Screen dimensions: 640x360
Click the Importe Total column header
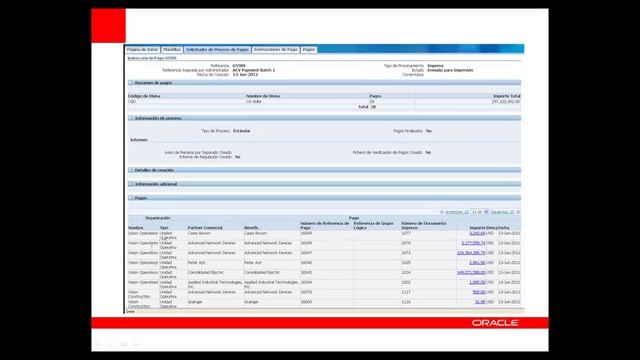click(x=507, y=96)
